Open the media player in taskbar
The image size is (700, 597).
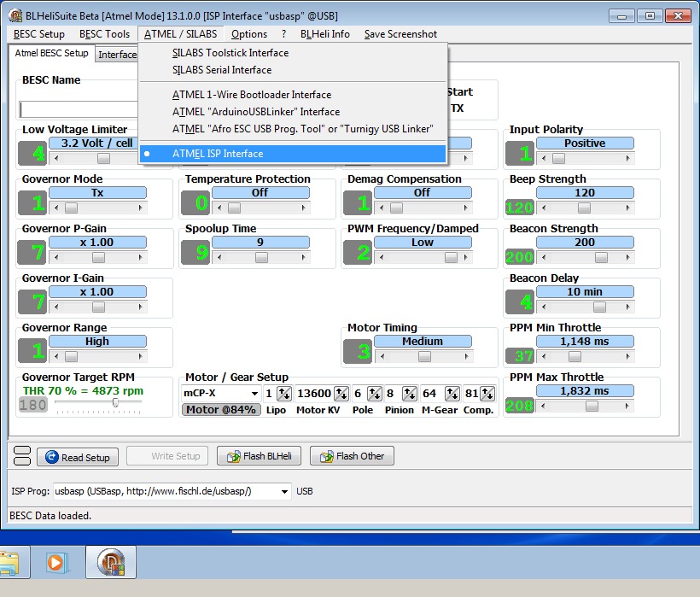click(x=57, y=562)
